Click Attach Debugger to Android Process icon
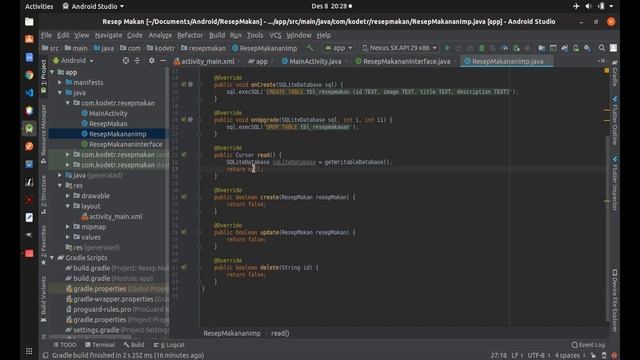The width and height of the screenshot is (640, 360). pos(516,48)
